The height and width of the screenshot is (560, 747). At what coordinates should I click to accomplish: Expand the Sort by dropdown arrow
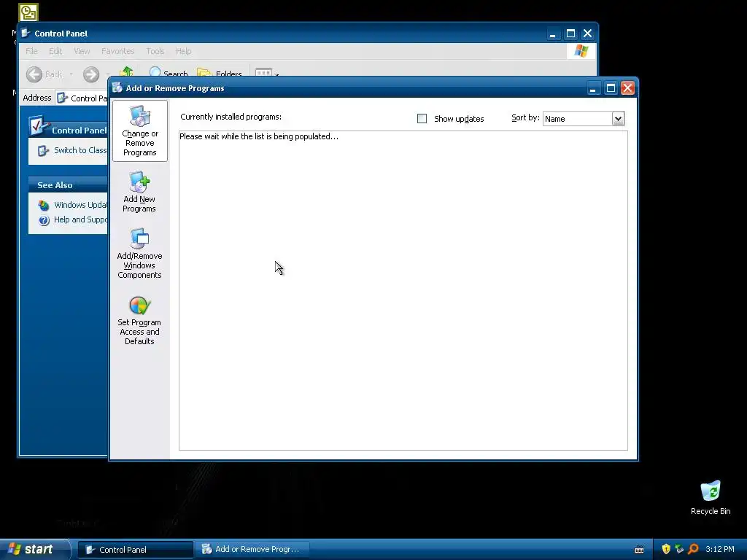(618, 119)
